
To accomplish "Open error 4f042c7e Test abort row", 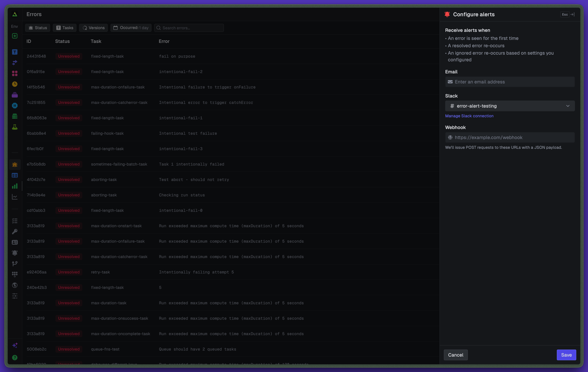I will 231,179.
